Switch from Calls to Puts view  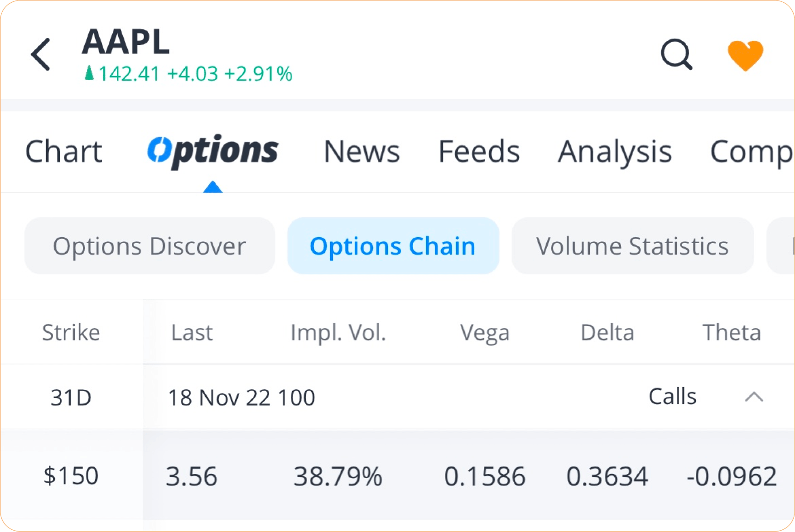672,396
